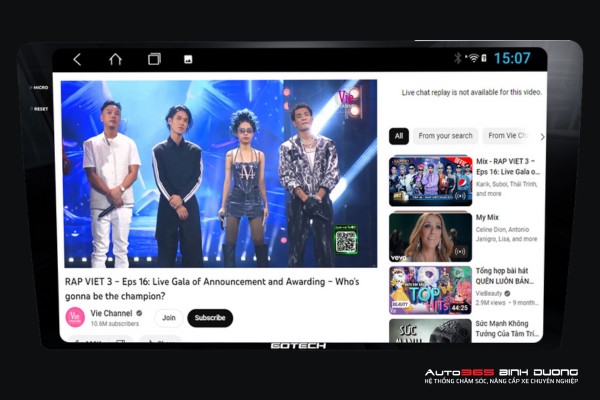600x400 pixels.
Task: Select the From Vie Channel chip
Action: pos(507,136)
